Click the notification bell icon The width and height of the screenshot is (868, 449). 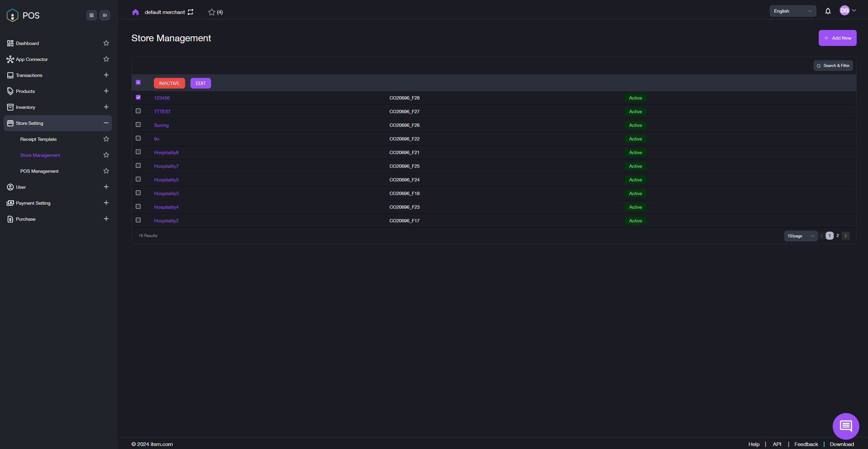tap(828, 11)
